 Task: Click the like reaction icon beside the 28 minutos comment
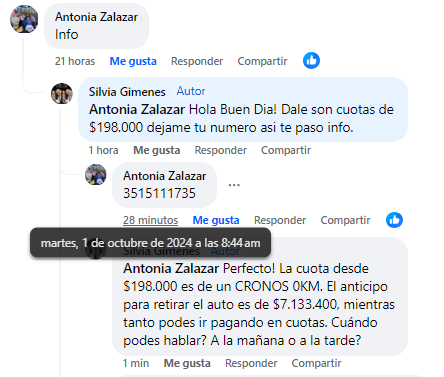pos(394,220)
